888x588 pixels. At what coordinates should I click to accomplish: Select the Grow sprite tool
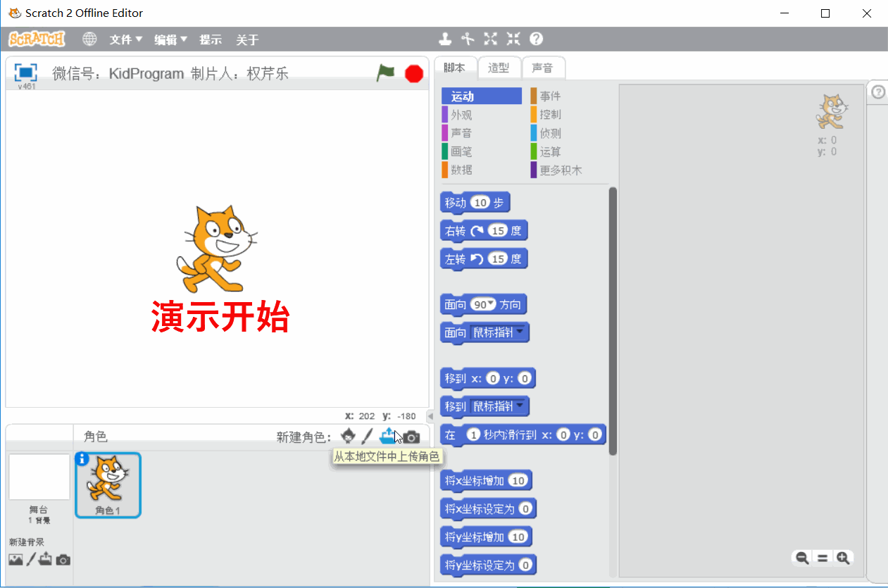[x=491, y=39]
